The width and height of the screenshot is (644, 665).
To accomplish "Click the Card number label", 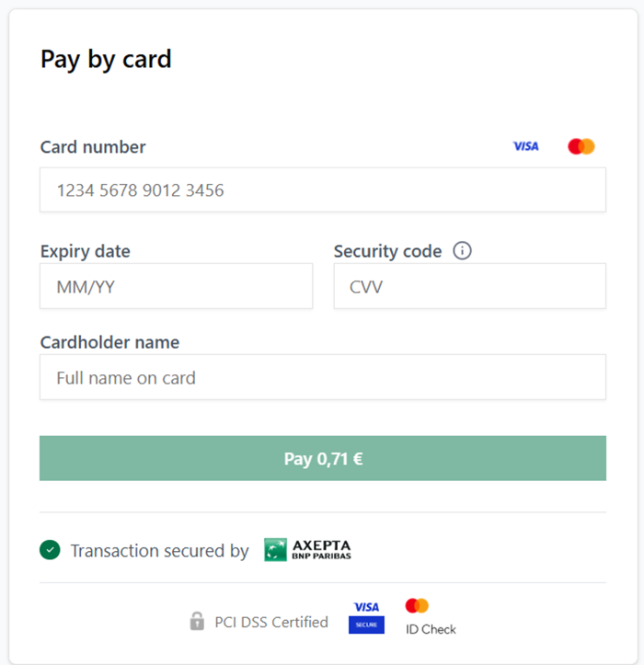I will [x=93, y=147].
